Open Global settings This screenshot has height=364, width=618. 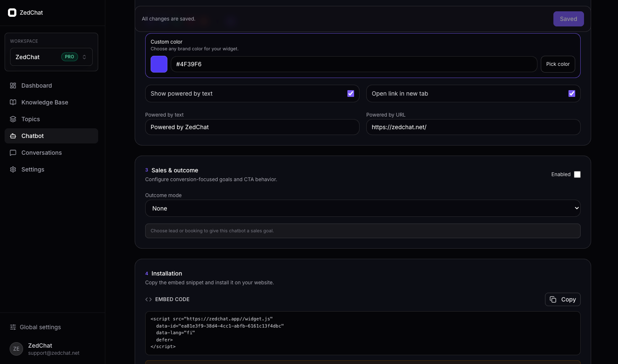click(40, 327)
